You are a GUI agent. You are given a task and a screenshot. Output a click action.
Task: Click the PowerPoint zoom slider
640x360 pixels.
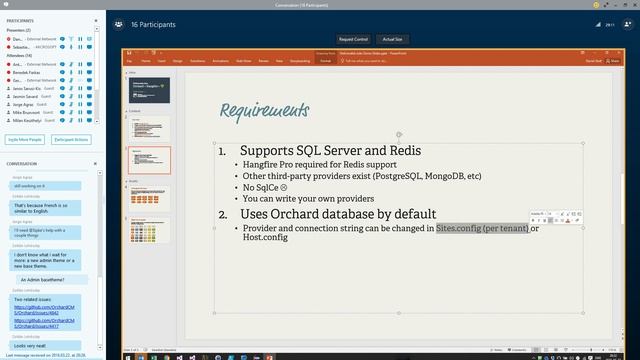(x=591, y=350)
